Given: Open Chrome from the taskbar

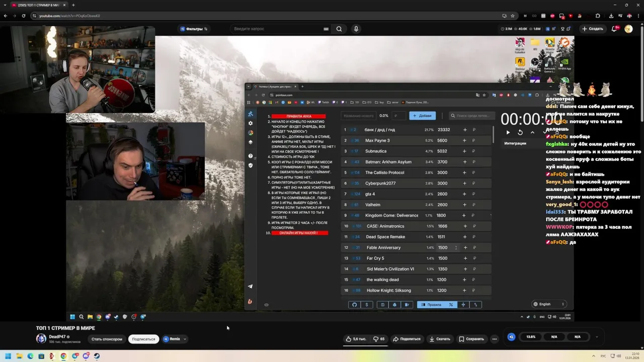Looking at the screenshot, I should (x=63, y=356).
